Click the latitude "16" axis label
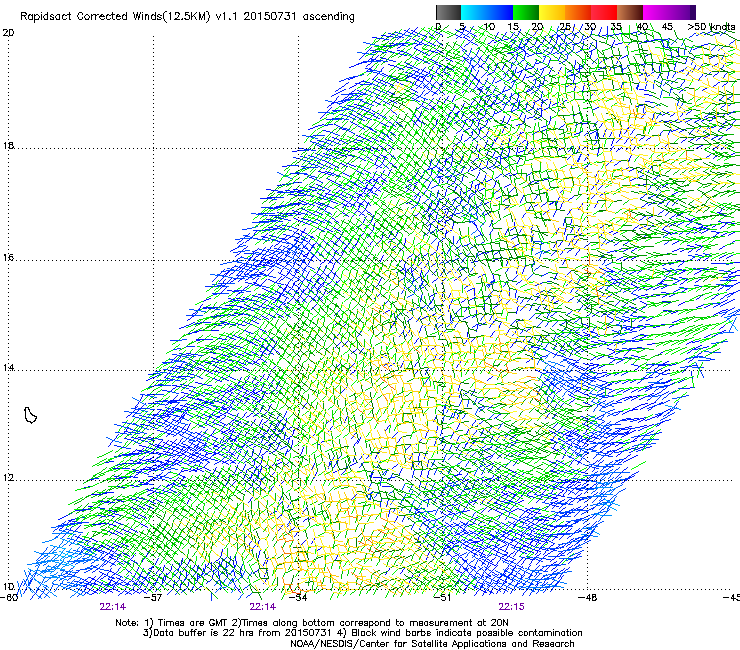 coord(8,258)
